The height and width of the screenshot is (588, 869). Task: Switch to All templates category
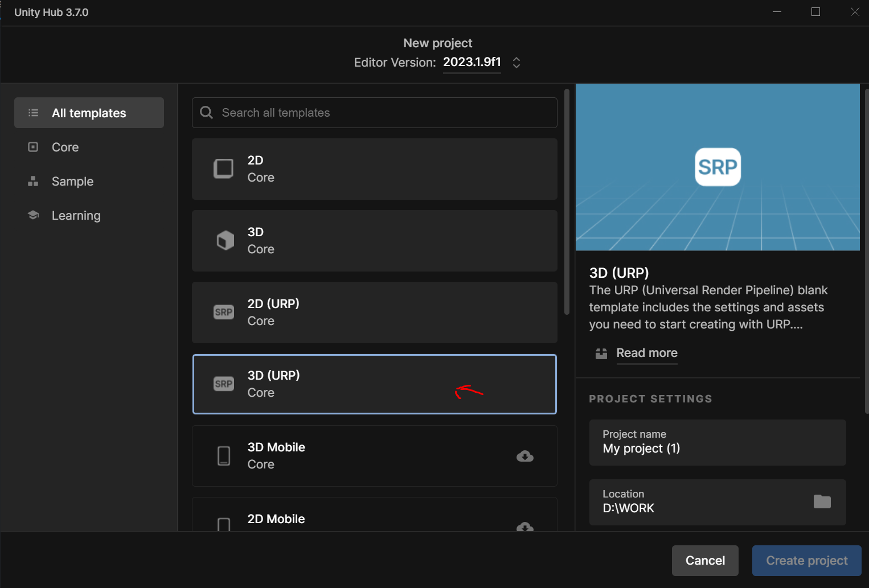[89, 113]
